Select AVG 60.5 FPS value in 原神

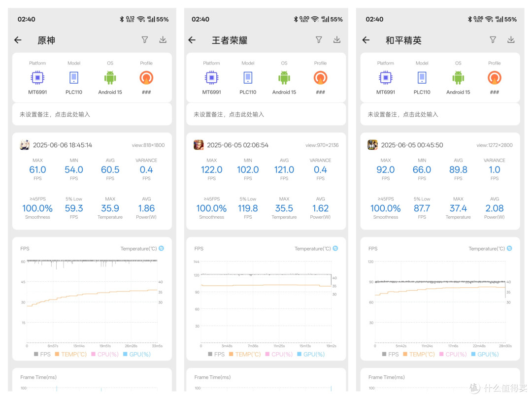(110, 169)
